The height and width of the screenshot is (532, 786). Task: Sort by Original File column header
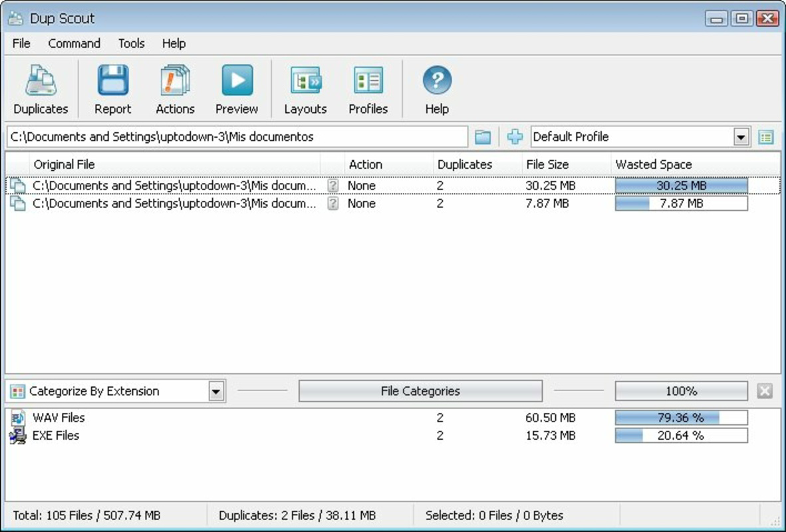pos(176,164)
